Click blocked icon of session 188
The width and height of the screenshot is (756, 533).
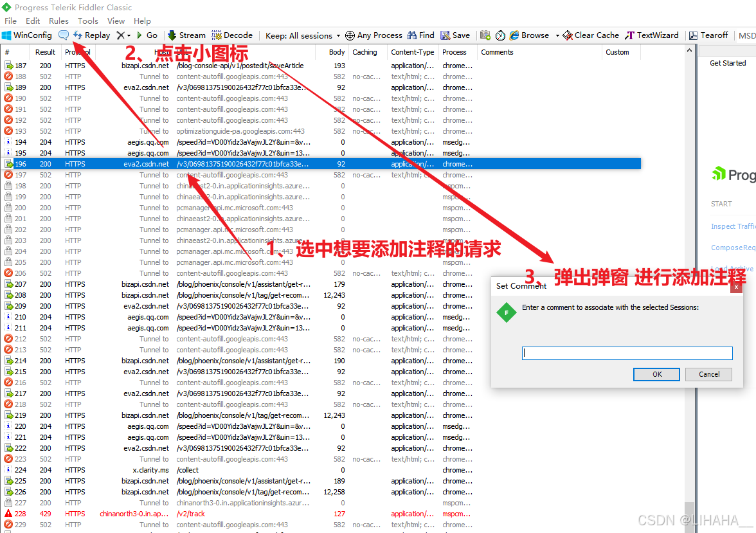[x=8, y=77]
